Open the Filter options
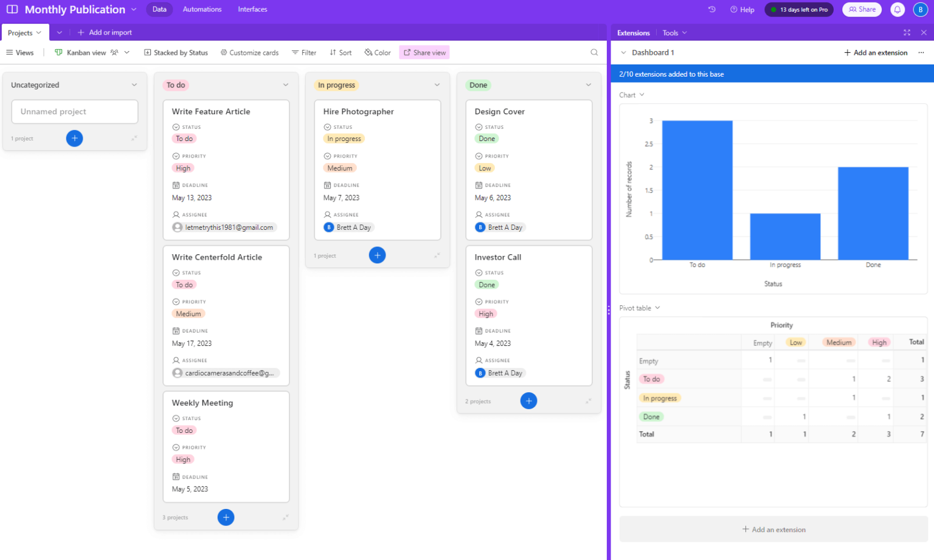The height and width of the screenshot is (560, 934). [x=304, y=52]
